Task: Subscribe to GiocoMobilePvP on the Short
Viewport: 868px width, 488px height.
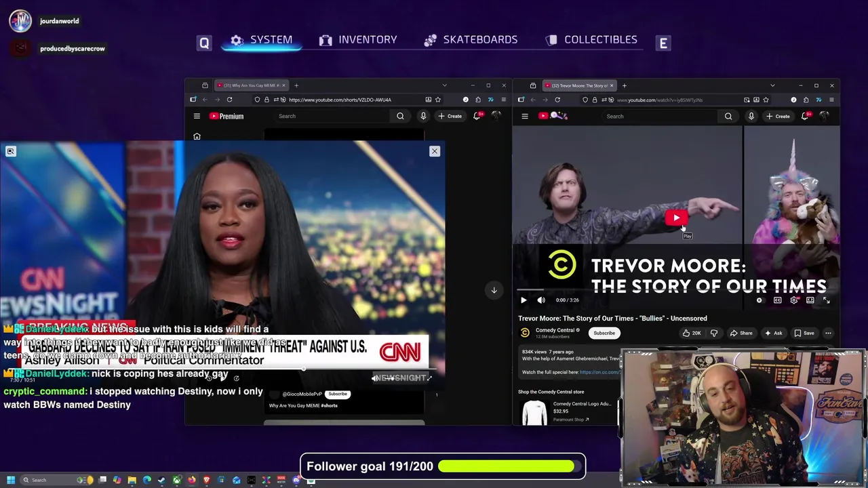Action: (338, 394)
